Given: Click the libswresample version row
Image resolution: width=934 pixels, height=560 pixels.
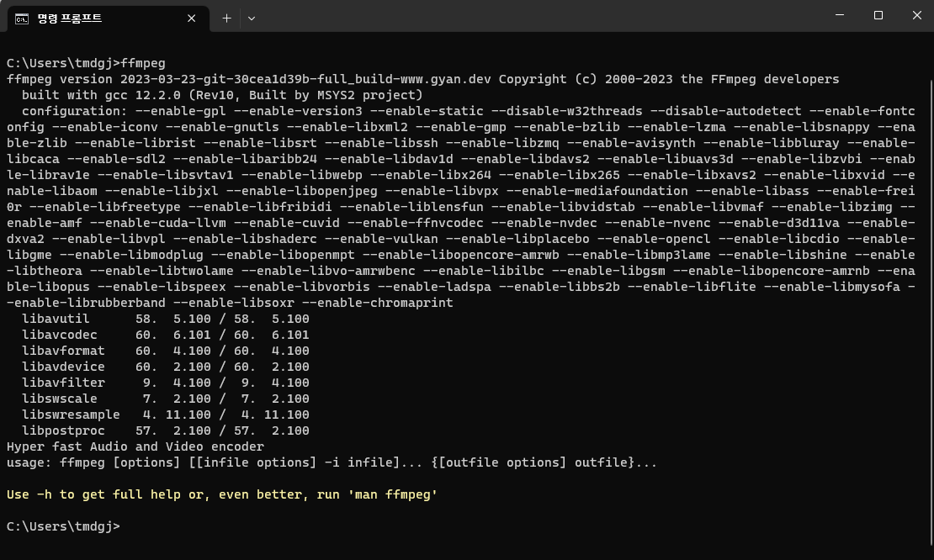Looking at the screenshot, I should coord(166,415).
